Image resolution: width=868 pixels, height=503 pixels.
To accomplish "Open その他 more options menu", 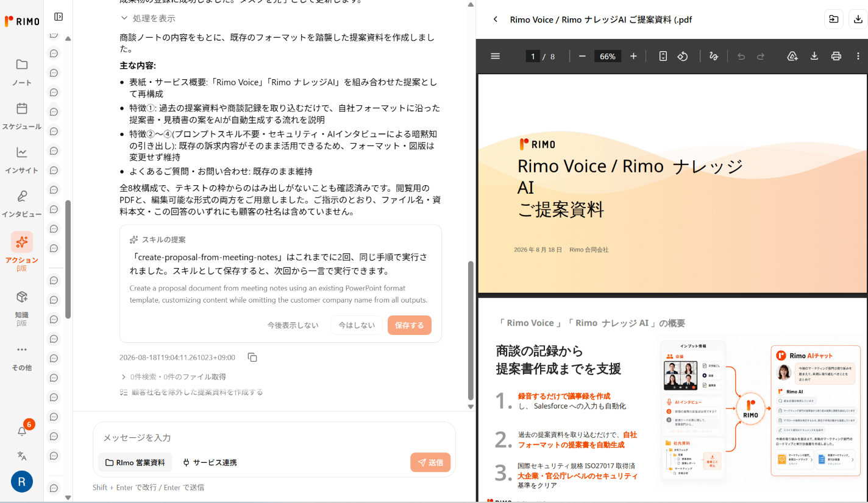I will [22, 357].
